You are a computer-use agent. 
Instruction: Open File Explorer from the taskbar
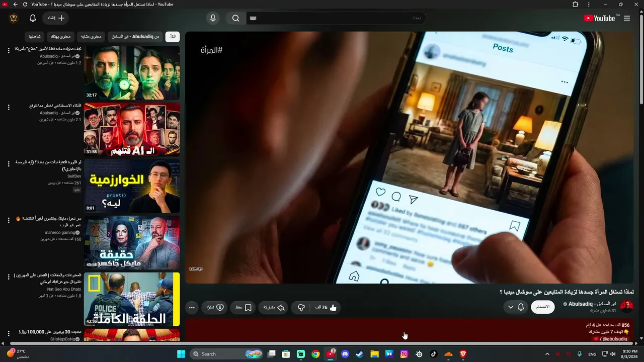(374, 354)
